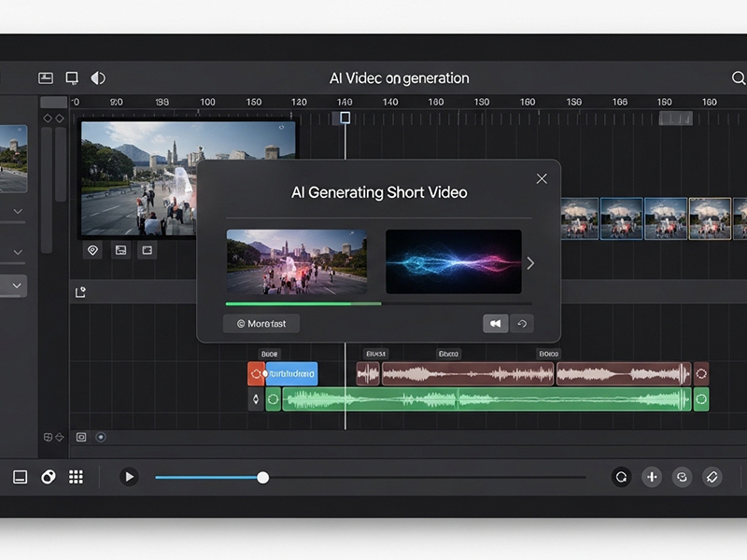The width and height of the screenshot is (747, 560).
Task: Click the eraser icon at bottom right
Action: point(711,477)
